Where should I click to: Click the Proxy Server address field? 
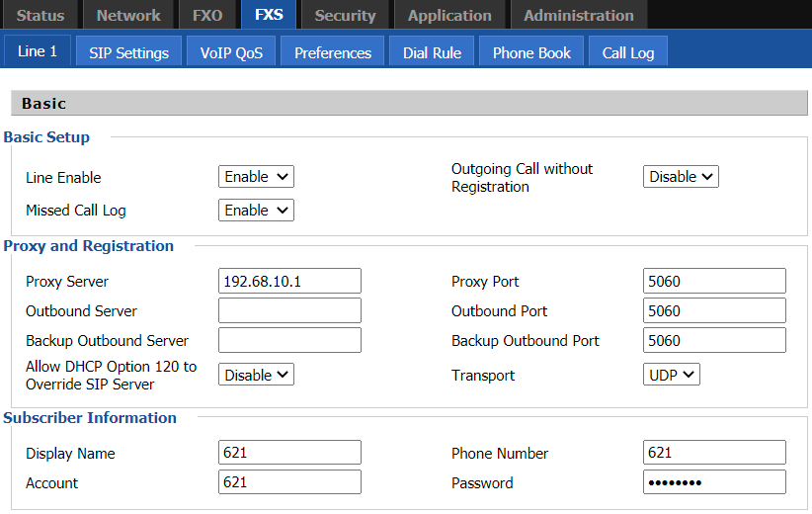[x=289, y=282]
